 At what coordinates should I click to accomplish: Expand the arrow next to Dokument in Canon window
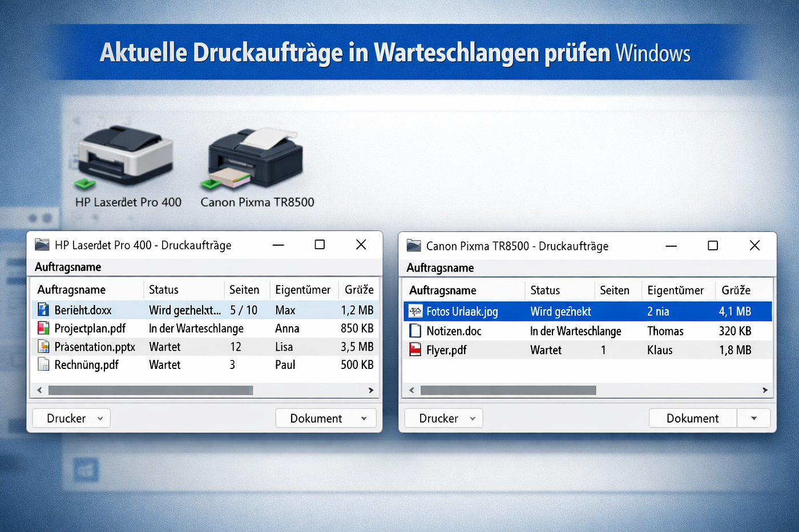pyautogui.click(x=754, y=419)
